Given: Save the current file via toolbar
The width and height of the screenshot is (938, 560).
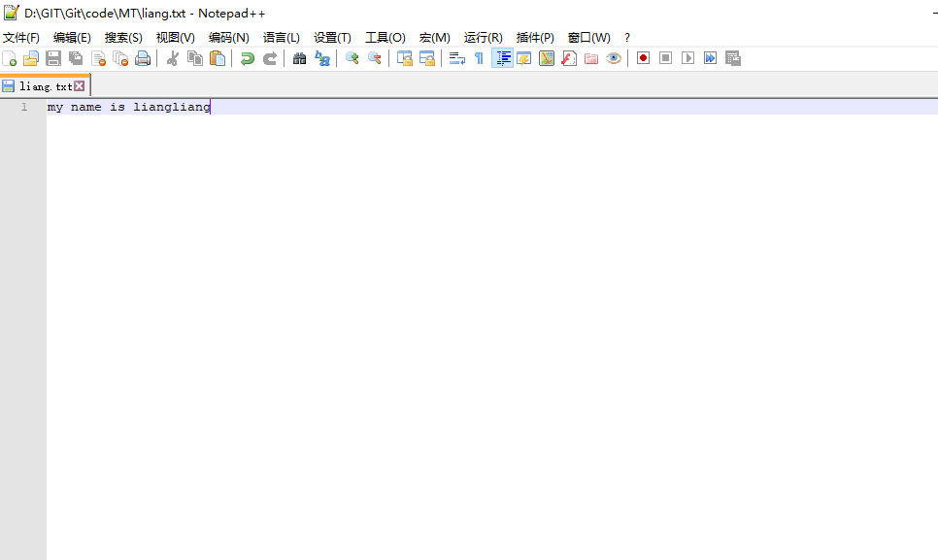Looking at the screenshot, I should 53,58.
